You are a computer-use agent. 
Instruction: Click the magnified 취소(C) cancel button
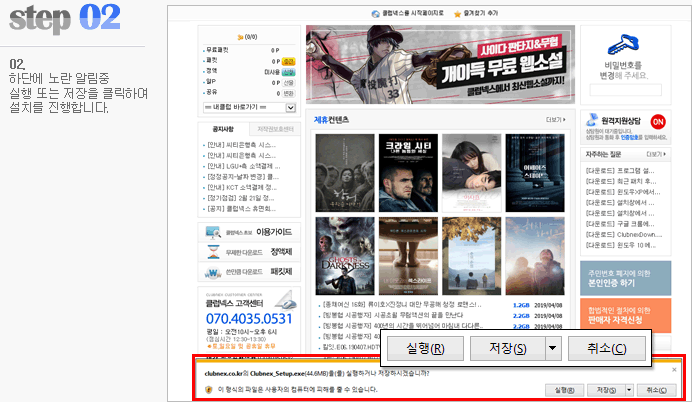[x=607, y=349]
